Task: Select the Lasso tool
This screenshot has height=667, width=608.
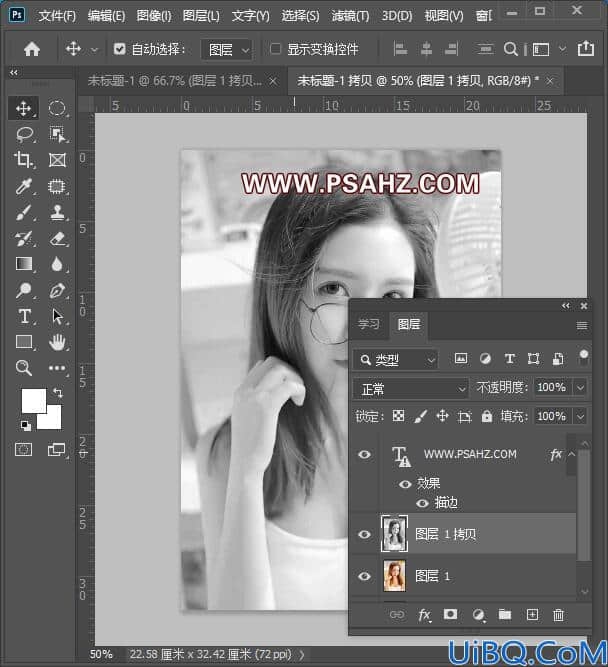Action: (x=24, y=134)
